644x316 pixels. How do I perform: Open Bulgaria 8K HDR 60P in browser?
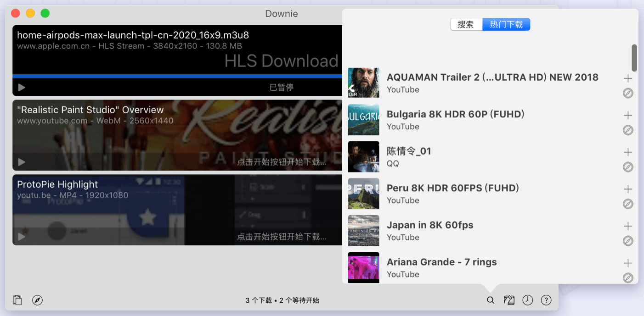(x=628, y=130)
